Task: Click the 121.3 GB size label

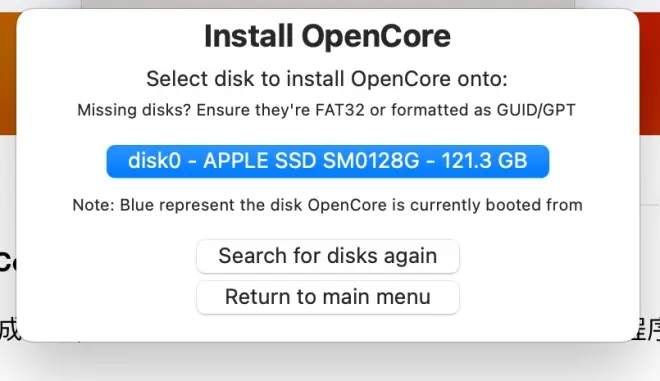Action: pyautogui.click(x=484, y=161)
